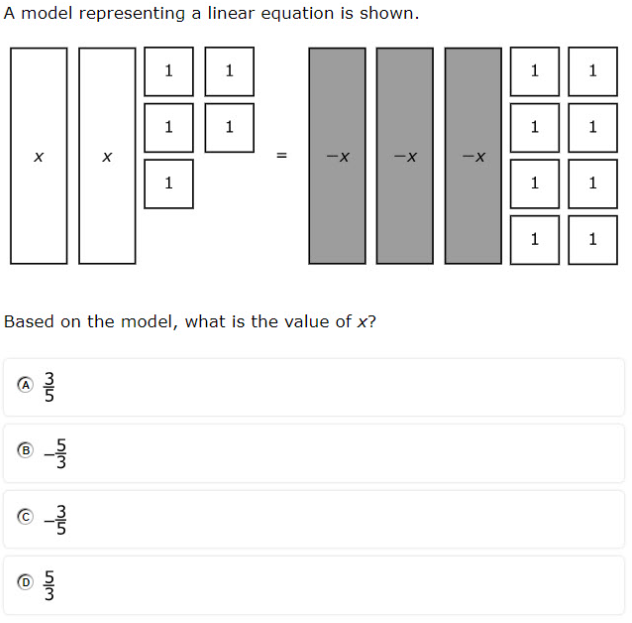Click the second white x tile

(x=107, y=156)
